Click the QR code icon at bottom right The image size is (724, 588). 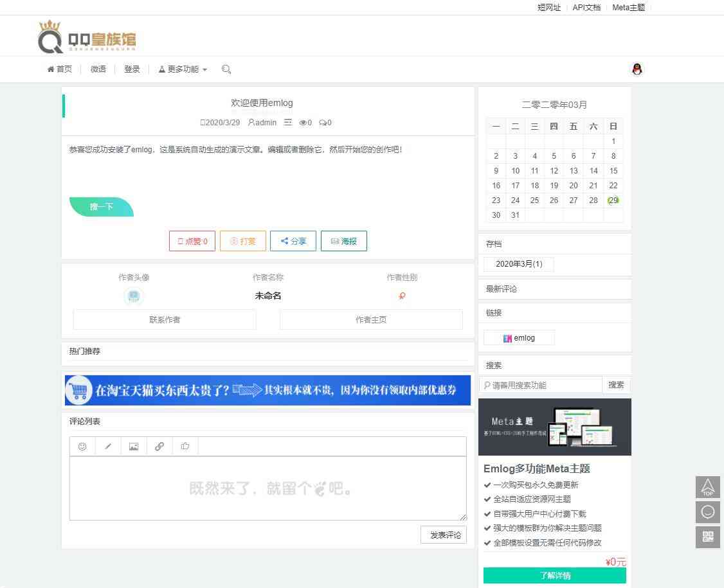pyautogui.click(x=708, y=537)
